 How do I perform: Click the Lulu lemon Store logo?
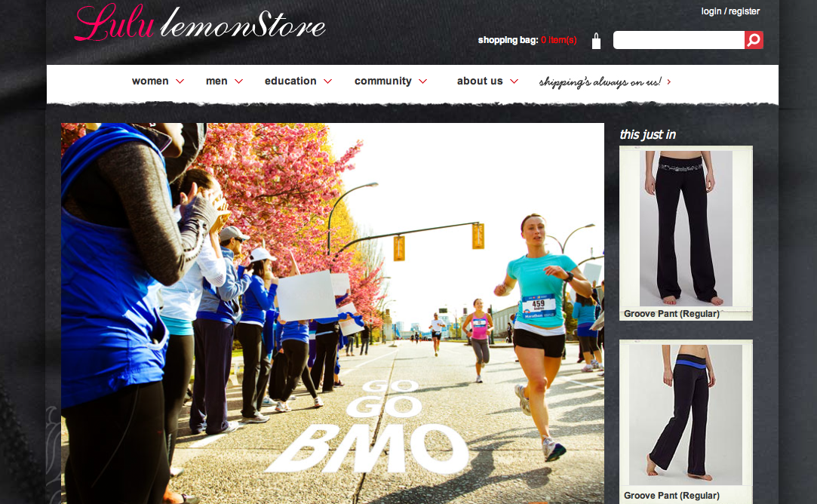click(x=200, y=23)
